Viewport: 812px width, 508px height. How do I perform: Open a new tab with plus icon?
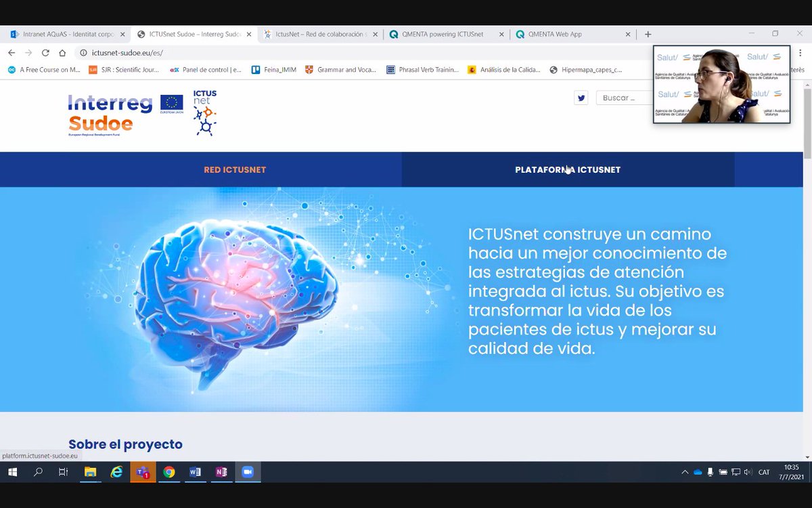[648, 34]
